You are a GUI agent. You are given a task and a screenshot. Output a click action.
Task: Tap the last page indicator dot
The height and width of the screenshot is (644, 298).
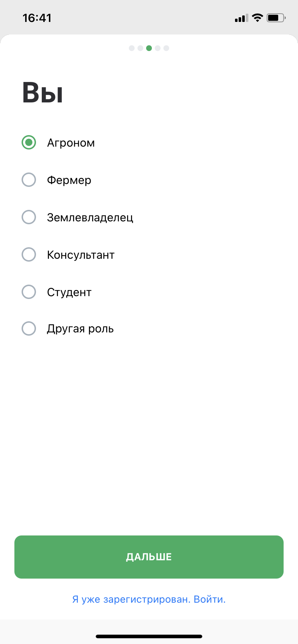click(166, 48)
